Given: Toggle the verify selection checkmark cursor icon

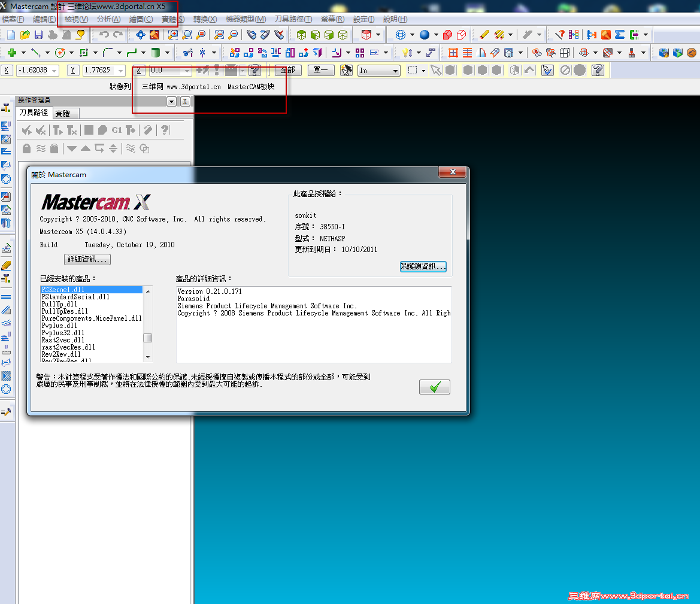Looking at the screenshot, I should pyautogui.click(x=547, y=70).
